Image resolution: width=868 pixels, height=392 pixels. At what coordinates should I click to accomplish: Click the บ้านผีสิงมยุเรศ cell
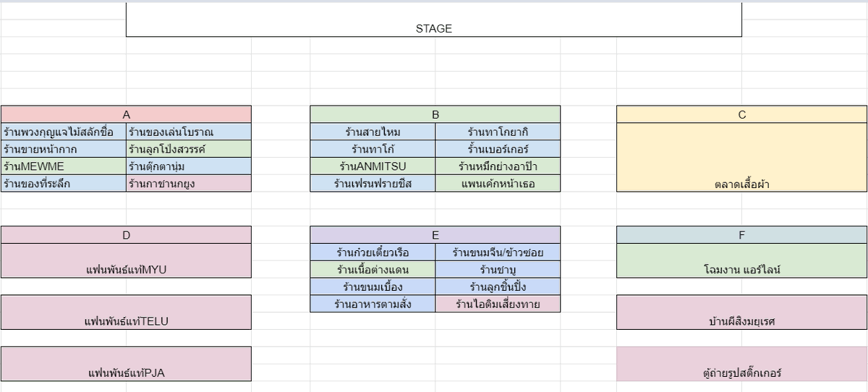pos(742,312)
